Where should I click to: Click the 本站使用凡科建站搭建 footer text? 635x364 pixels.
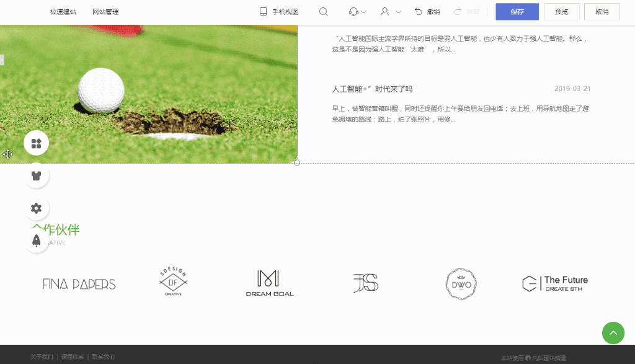click(533, 358)
